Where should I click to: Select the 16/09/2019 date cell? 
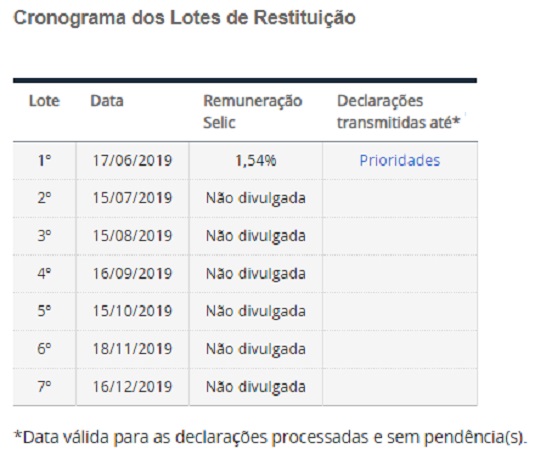coord(132,273)
